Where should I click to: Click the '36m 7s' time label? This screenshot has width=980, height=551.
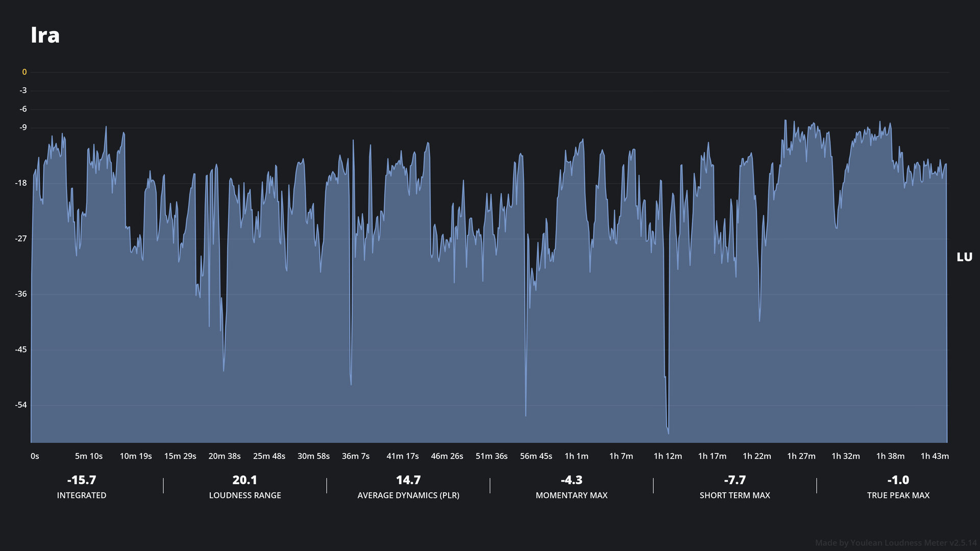coord(356,456)
